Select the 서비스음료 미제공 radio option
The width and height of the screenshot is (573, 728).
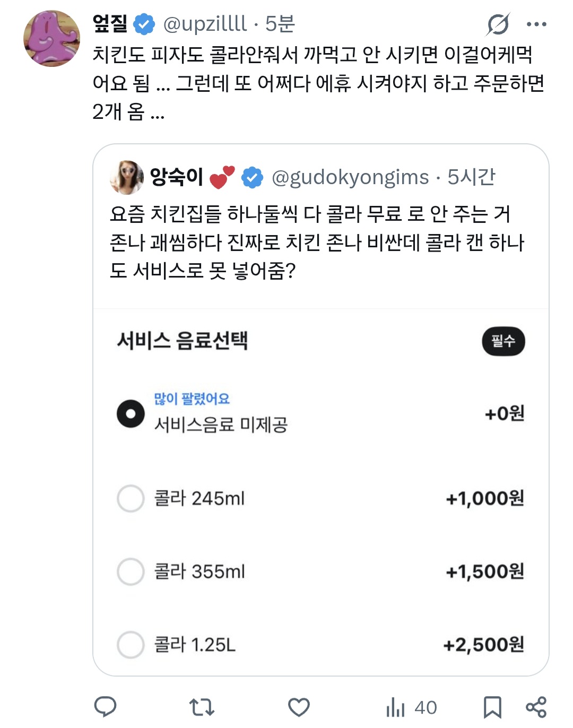point(131,414)
